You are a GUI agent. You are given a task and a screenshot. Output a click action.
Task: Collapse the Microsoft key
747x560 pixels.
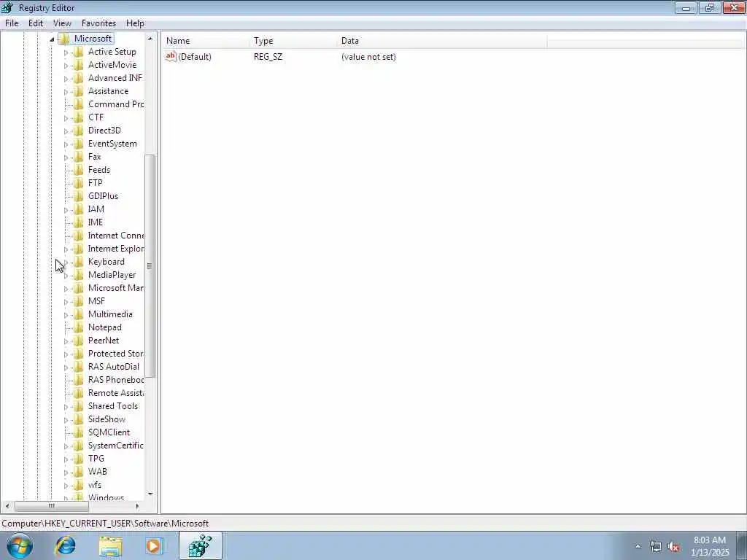(x=52, y=39)
